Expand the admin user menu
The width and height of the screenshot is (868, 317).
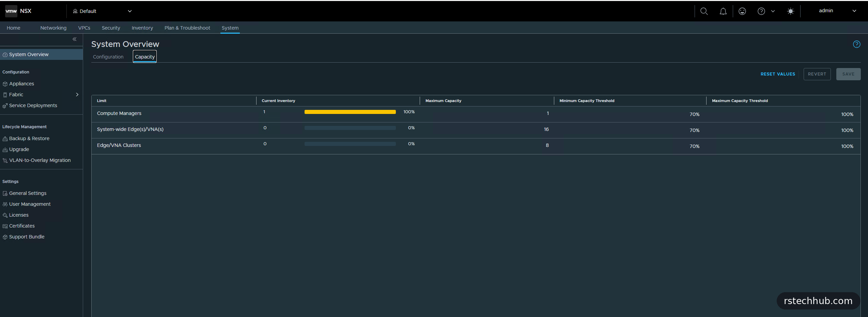pos(837,11)
